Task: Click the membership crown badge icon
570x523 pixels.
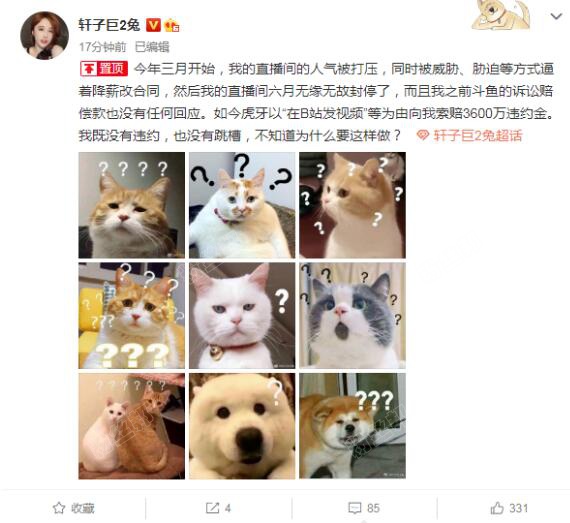Action: click(x=172, y=25)
